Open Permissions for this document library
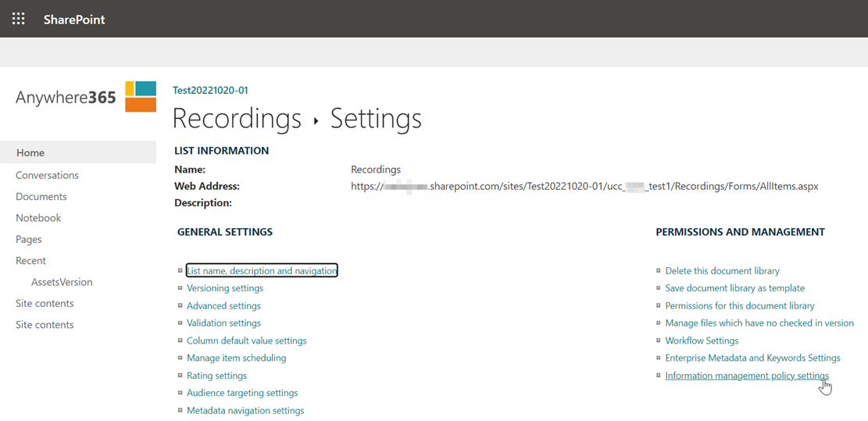Viewport: 868px width, 421px height. (739, 306)
